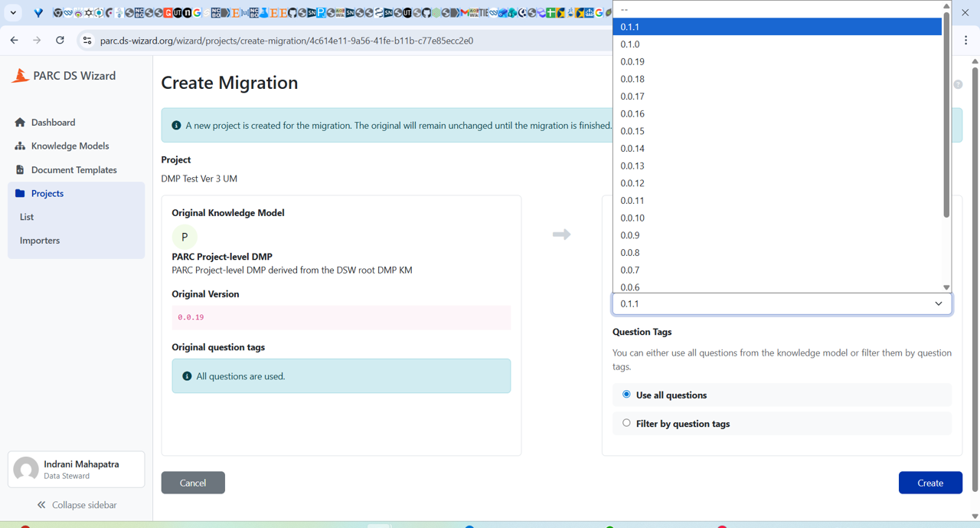Open the Importers submenu item
Image resolution: width=980 pixels, height=528 pixels.
(x=40, y=241)
